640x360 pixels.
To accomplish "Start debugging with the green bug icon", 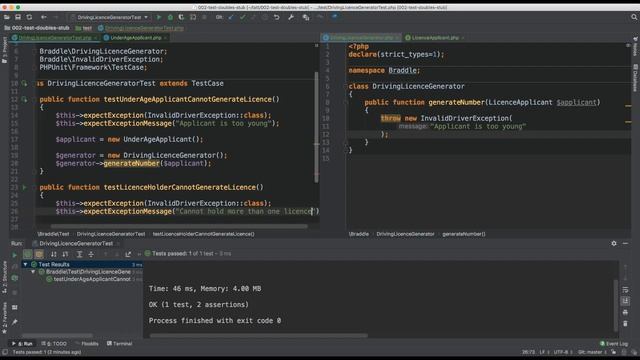I will [170, 17].
